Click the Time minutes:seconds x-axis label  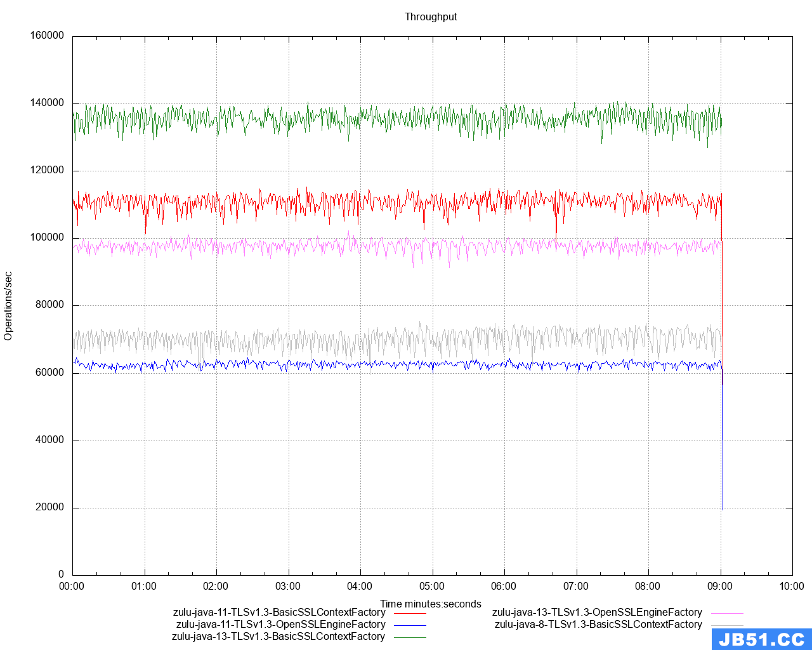(431, 604)
